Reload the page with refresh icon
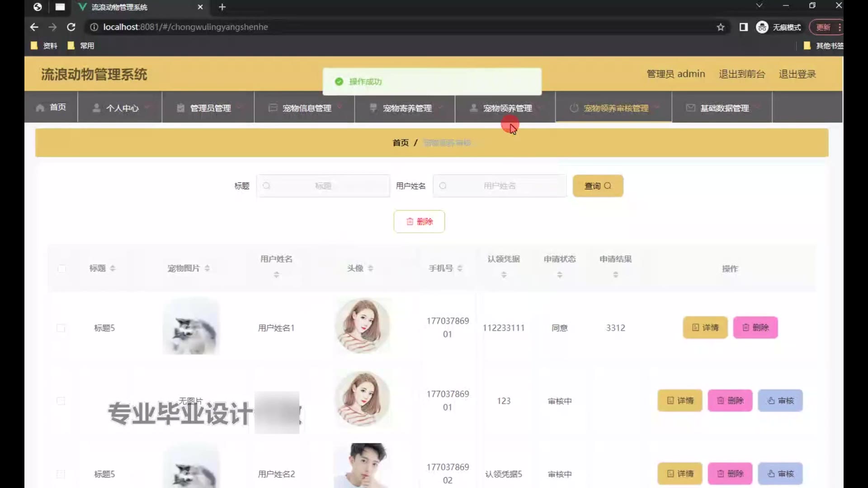 71,27
